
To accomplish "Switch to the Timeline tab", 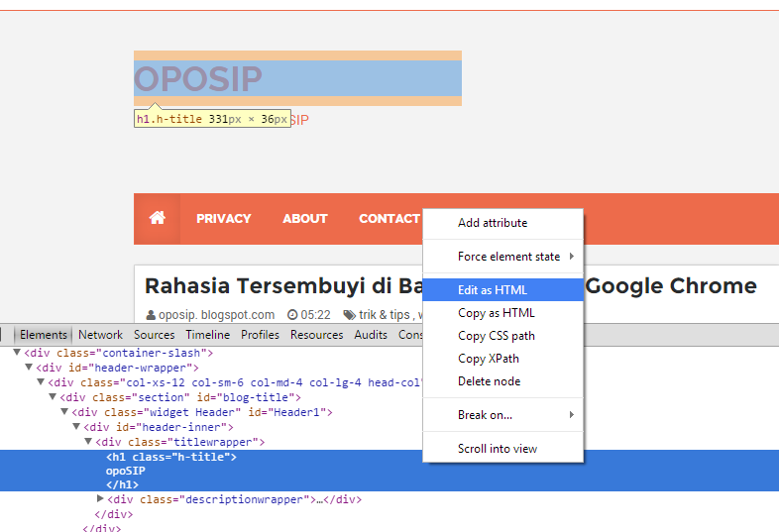I will click(x=208, y=335).
